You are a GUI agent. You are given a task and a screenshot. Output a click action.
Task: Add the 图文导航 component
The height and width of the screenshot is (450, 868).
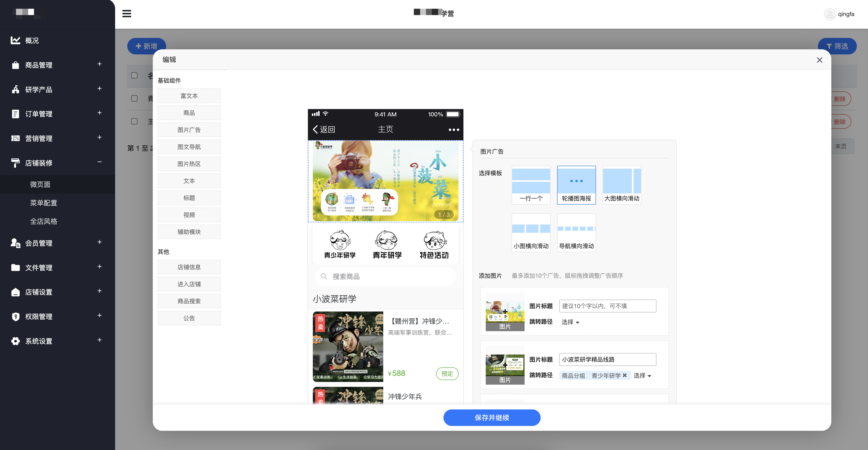click(x=189, y=147)
